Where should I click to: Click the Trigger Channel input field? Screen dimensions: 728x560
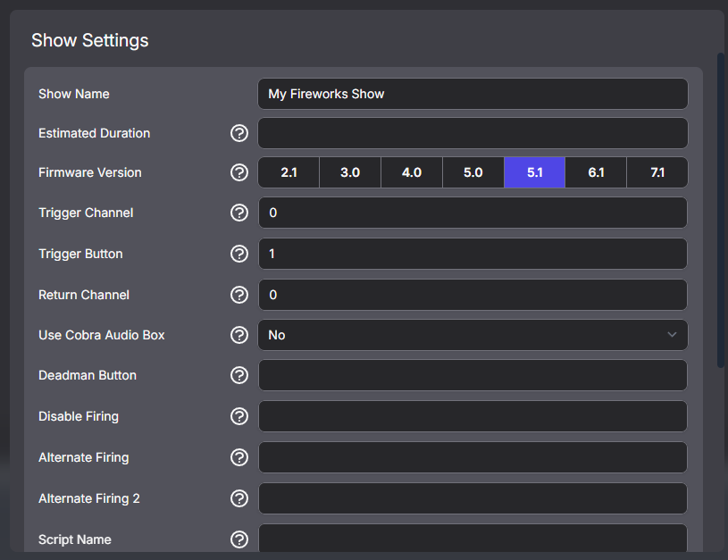(x=473, y=213)
